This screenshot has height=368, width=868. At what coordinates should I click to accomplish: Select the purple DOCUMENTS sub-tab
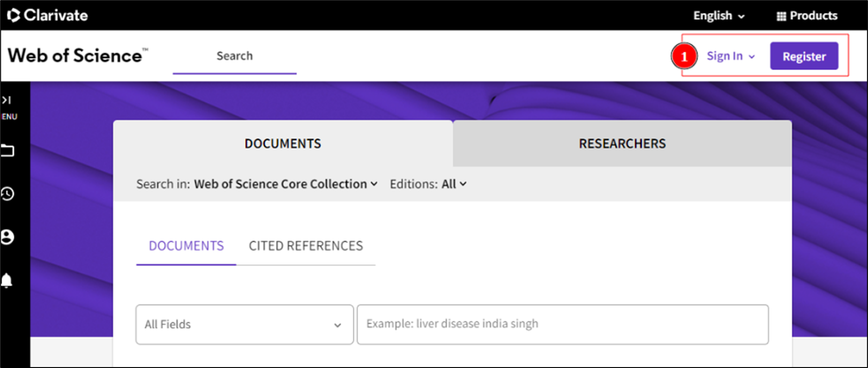tap(186, 246)
